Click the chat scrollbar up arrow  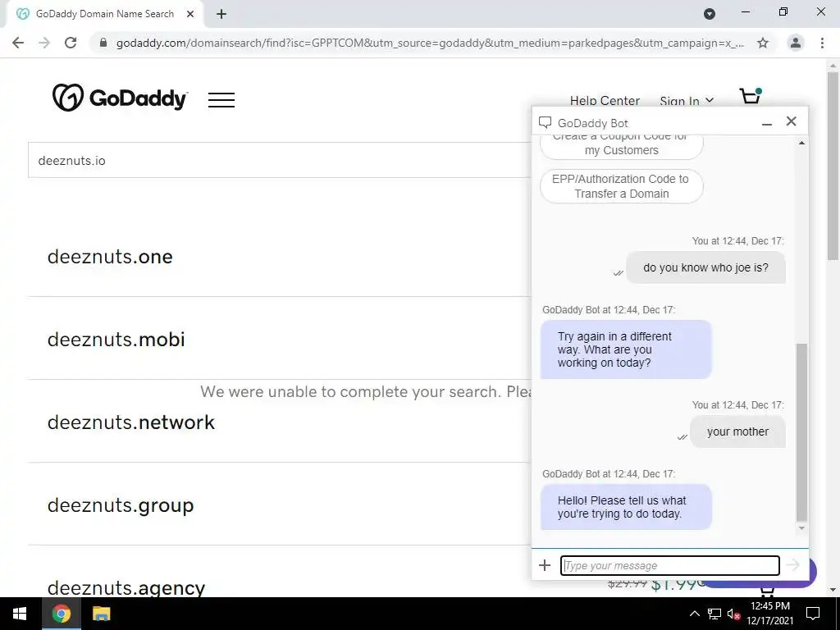[x=801, y=143]
